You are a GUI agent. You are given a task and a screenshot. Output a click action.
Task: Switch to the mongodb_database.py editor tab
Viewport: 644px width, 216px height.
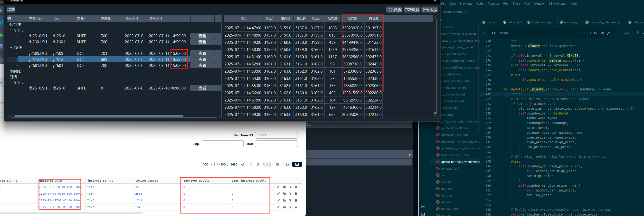[x=603, y=22]
